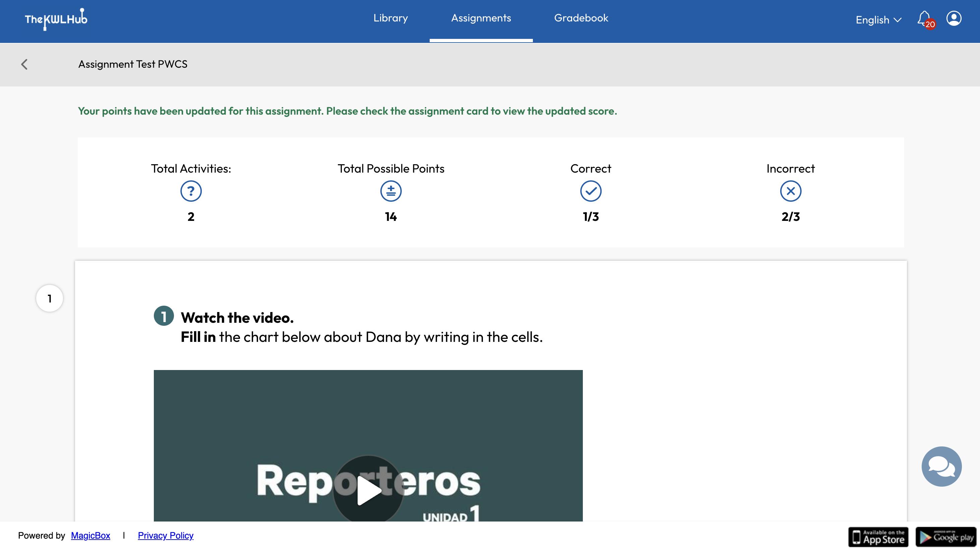980x551 pixels.
Task: Click the Google Play badge
Action: (946, 537)
